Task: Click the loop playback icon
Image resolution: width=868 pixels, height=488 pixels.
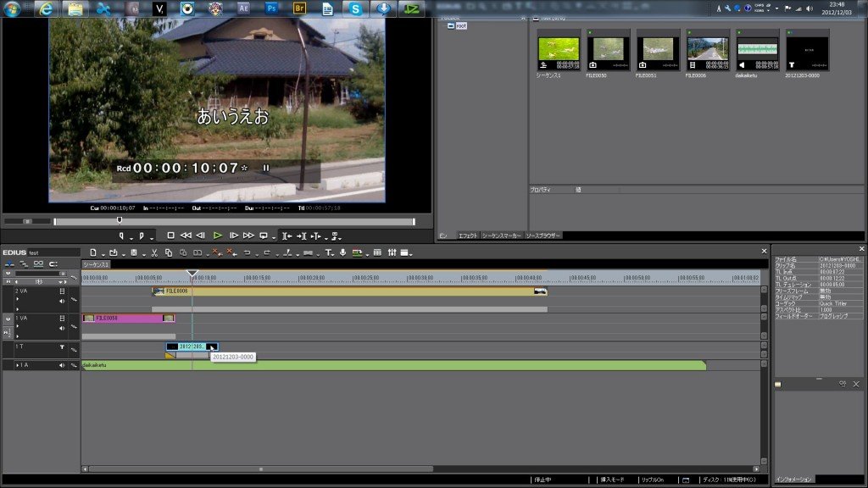Action: point(264,236)
